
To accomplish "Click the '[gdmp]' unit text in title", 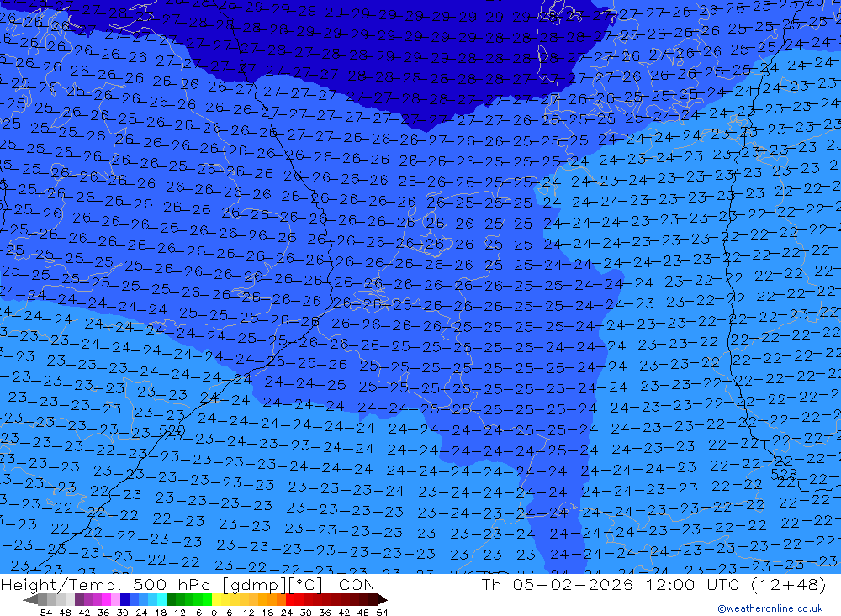I will [254, 586].
